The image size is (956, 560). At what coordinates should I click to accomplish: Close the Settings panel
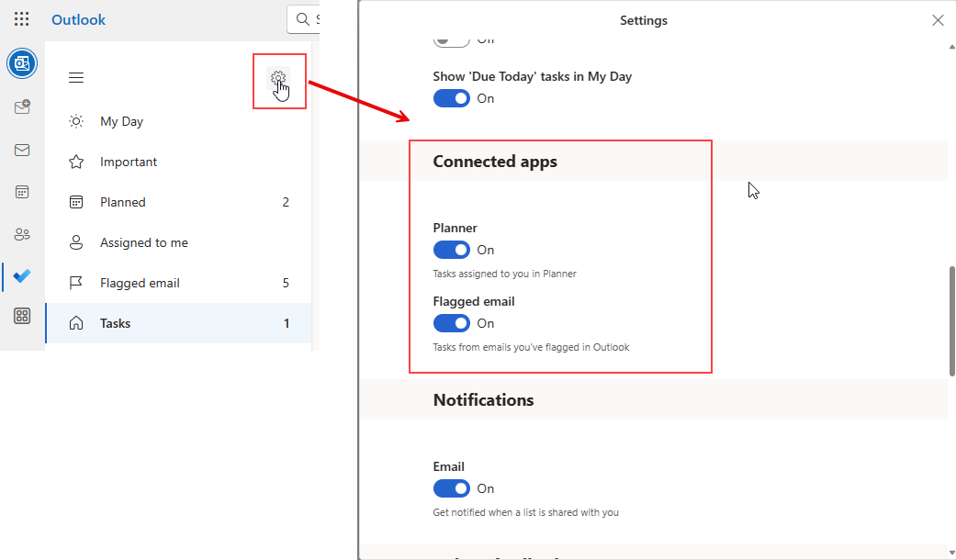[x=938, y=19]
